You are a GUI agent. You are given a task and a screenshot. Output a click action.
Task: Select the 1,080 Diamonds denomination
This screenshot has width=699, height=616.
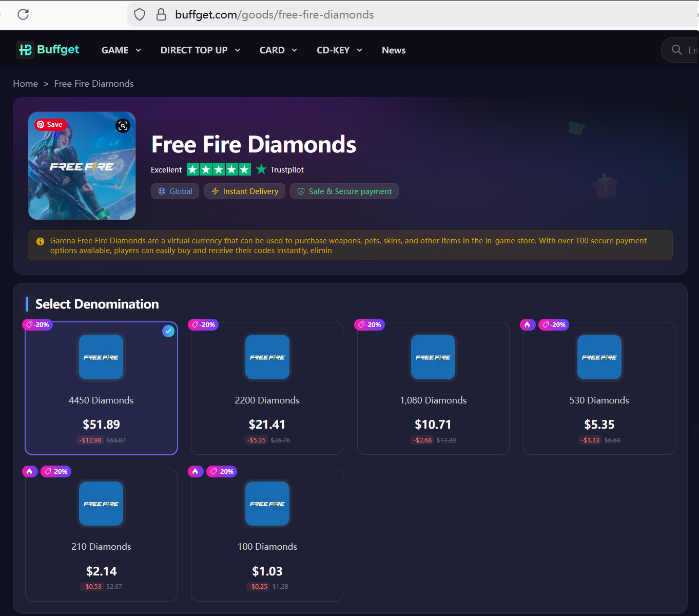click(x=433, y=388)
